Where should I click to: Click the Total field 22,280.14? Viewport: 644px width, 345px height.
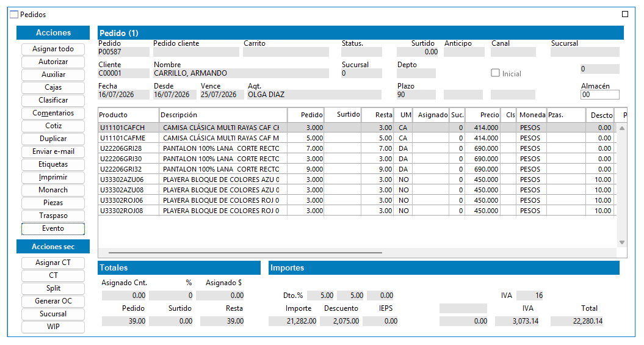coord(577,321)
